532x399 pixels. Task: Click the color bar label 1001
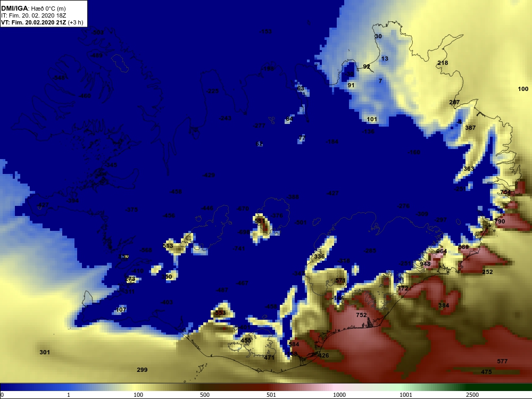point(406,395)
